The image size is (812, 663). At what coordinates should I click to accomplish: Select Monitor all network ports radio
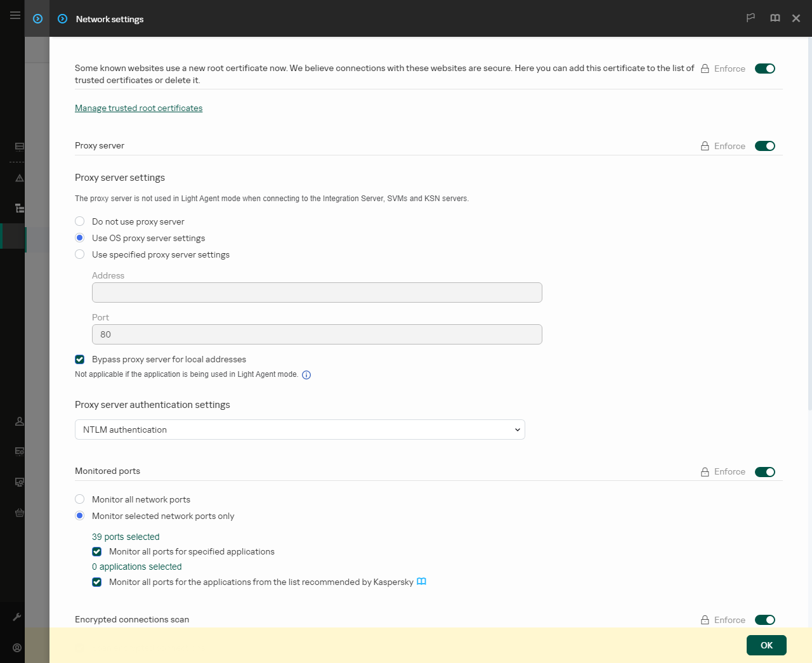click(80, 499)
